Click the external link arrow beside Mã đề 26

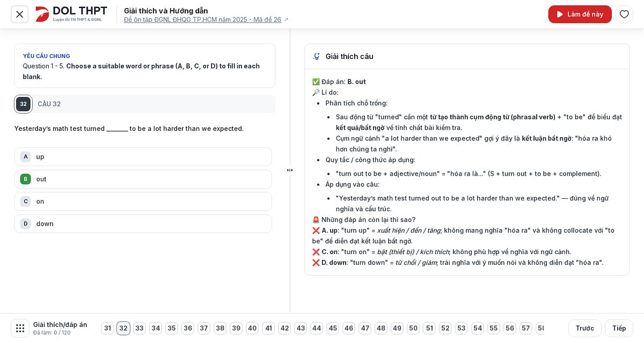coord(286,20)
